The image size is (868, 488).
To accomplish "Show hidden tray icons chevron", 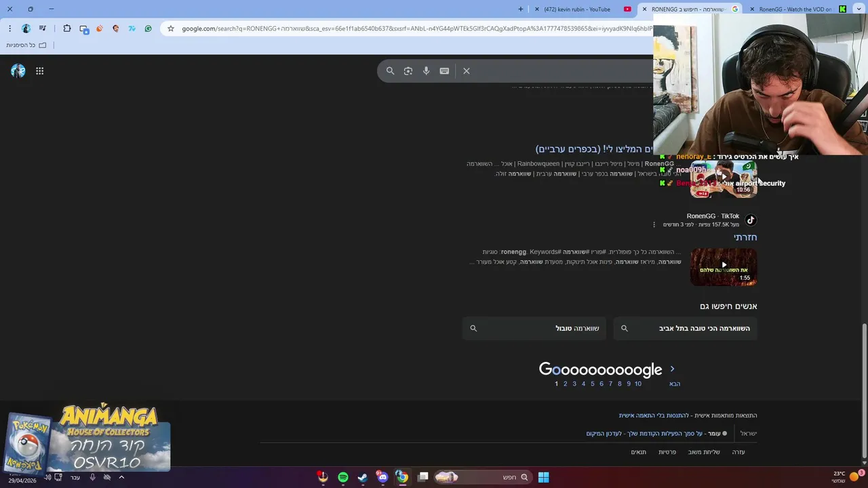I will 121,477.
